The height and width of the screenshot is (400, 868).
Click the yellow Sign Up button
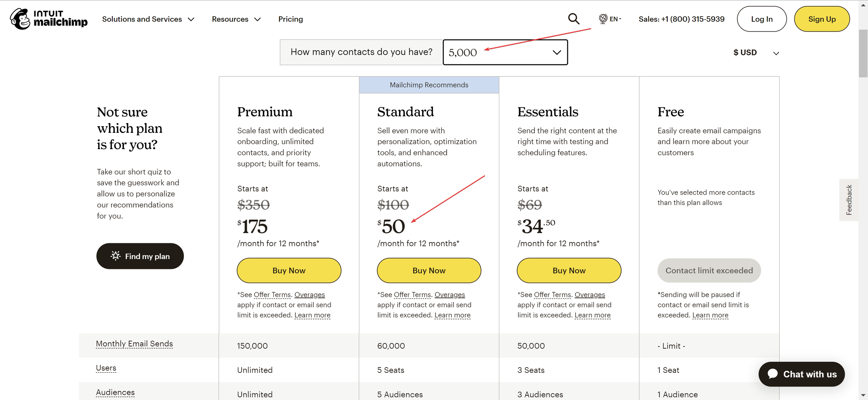[821, 19]
